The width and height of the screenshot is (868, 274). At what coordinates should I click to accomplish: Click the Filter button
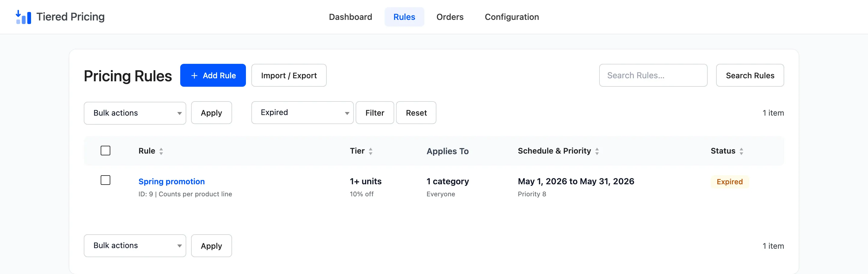pyautogui.click(x=375, y=113)
